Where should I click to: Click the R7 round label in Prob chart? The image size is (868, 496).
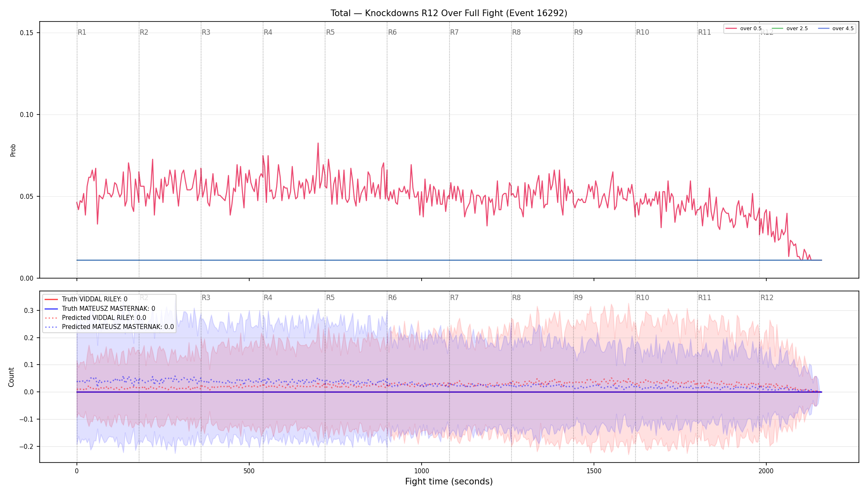454,32
